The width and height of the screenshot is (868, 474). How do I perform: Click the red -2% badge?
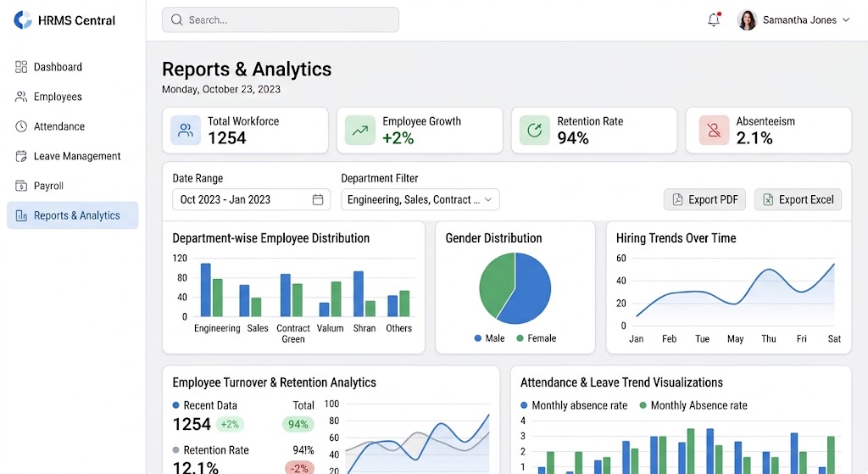coord(299,468)
